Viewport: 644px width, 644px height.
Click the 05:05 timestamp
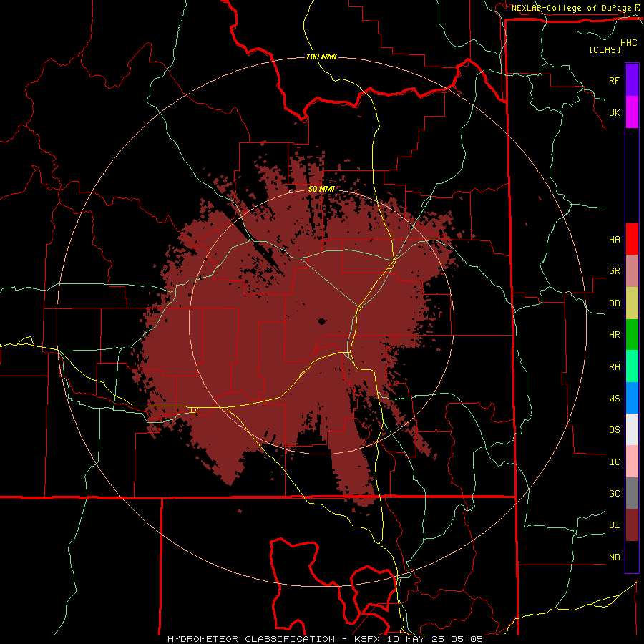[467, 639]
